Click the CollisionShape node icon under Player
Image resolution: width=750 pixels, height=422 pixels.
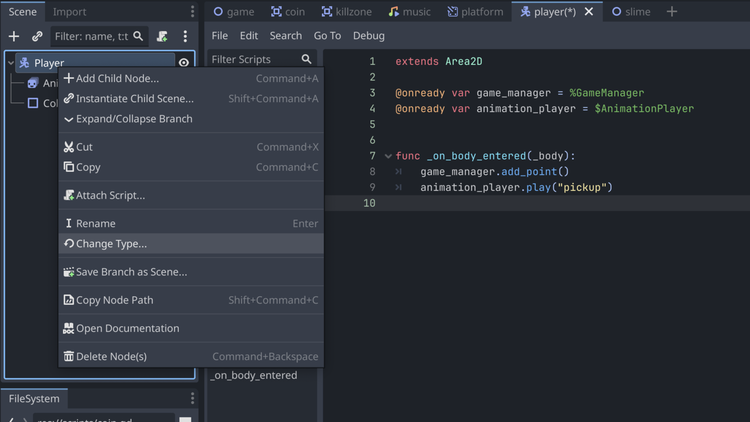pos(33,103)
